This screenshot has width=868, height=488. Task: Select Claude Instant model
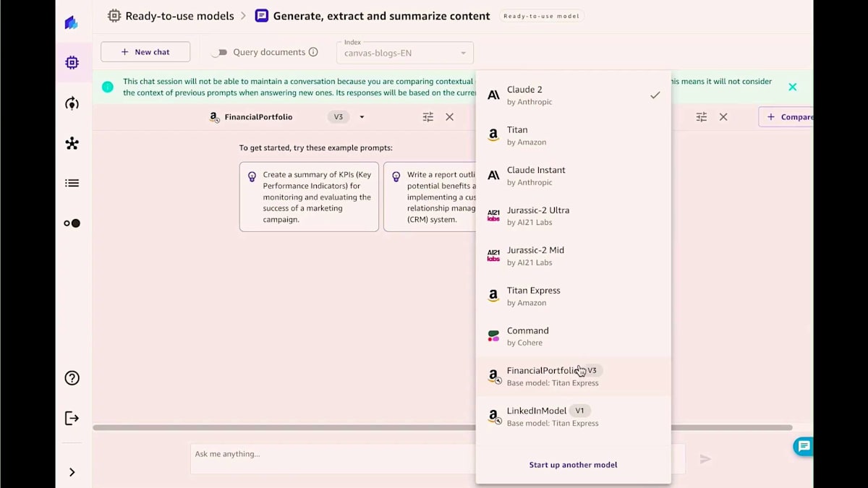point(574,176)
